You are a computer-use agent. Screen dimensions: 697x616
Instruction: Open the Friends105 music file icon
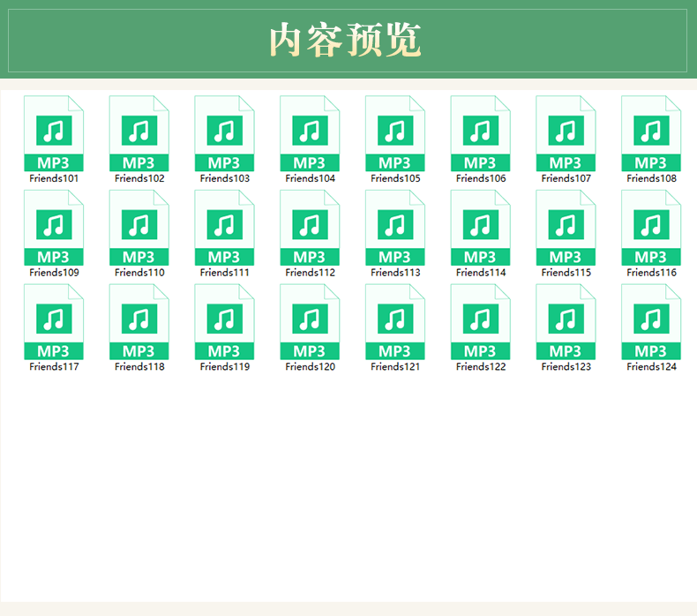click(395, 133)
